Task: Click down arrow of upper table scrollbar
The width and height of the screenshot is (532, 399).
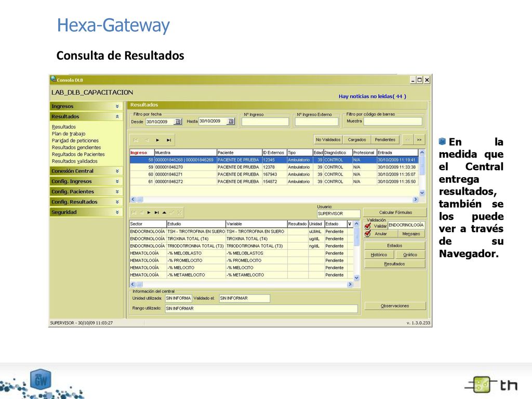Action: click(422, 192)
